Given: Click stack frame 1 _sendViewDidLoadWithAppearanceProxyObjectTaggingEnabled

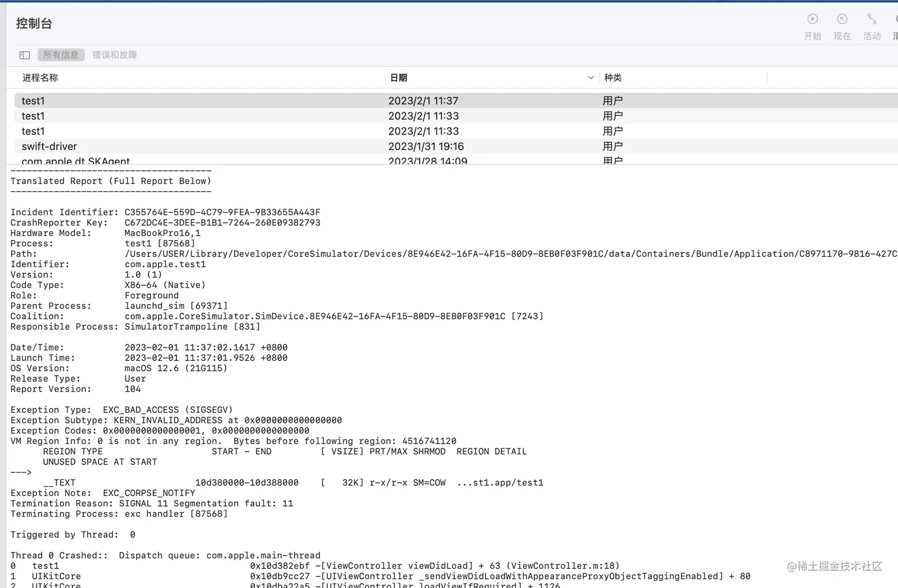Looking at the screenshot, I should (380, 576).
